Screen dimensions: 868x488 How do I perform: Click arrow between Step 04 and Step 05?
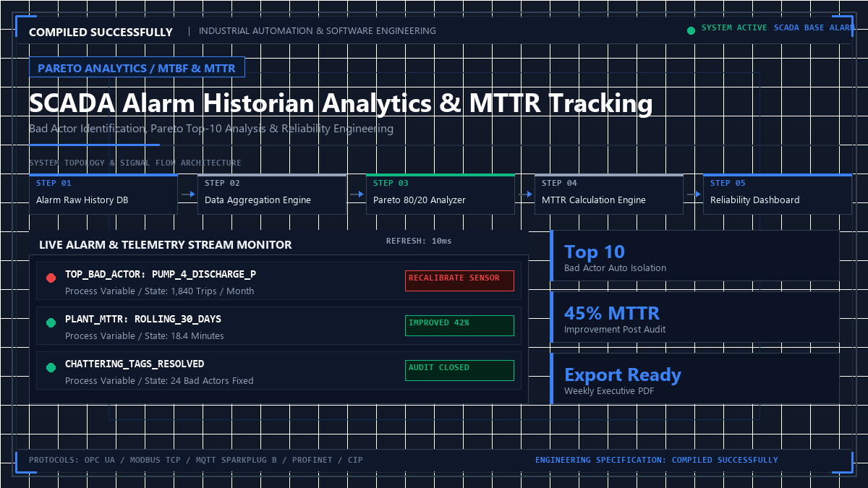[694, 194]
